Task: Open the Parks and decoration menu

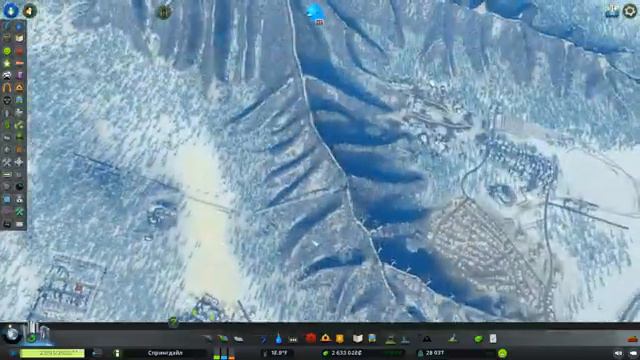Action: tap(391, 338)
